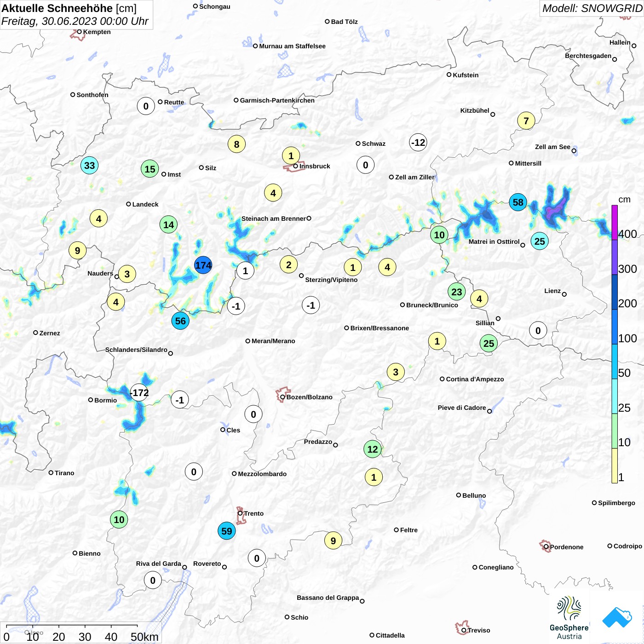Select the blue 56 station marker

pos(180,321)
